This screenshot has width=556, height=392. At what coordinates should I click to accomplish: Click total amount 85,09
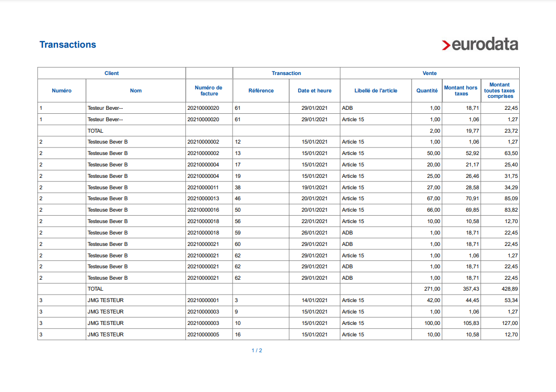[x=511, y=198]
